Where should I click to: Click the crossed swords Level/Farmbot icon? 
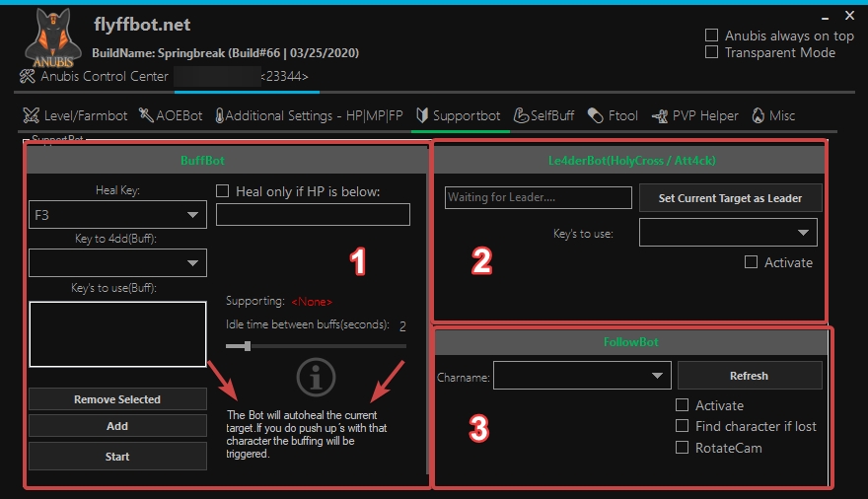click(x=31, y=116)
